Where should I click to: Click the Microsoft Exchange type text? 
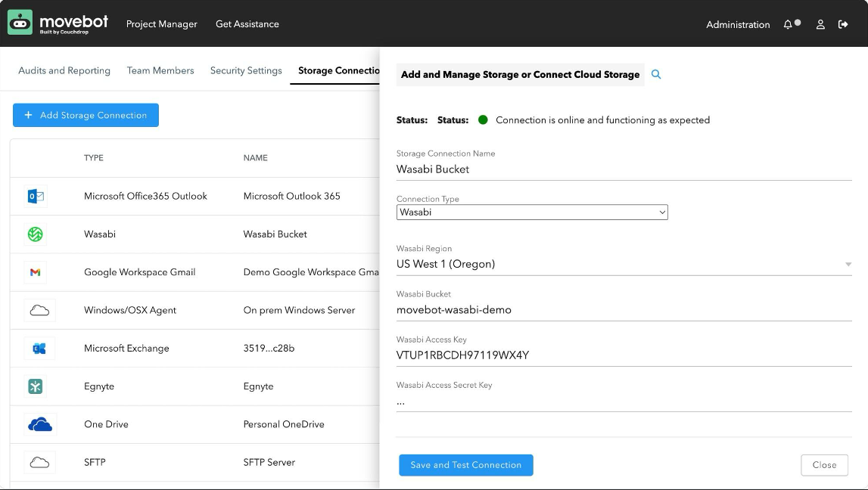pos(127,349)
